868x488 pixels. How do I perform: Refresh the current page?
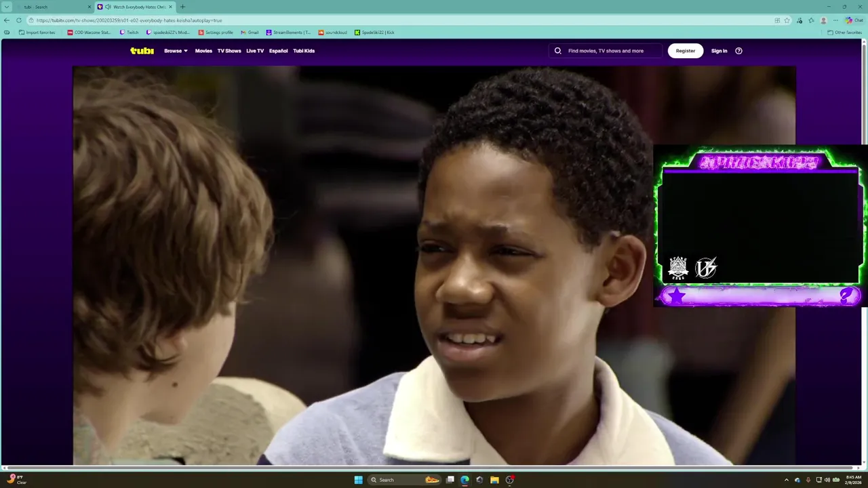19,20
